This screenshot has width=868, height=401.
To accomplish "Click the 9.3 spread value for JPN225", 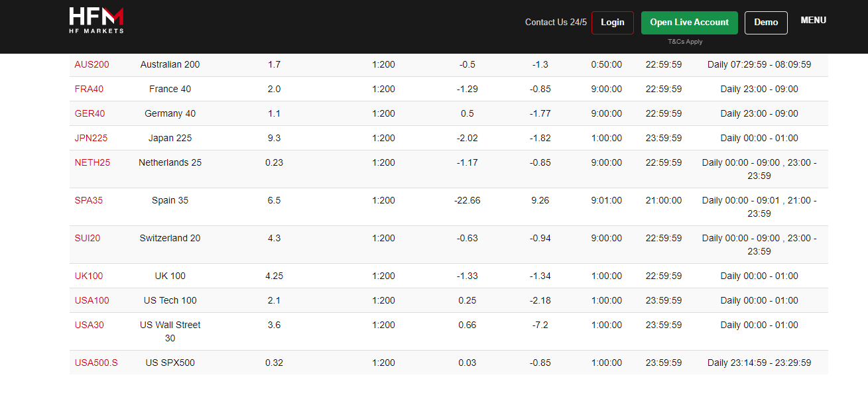I will 275,138.
